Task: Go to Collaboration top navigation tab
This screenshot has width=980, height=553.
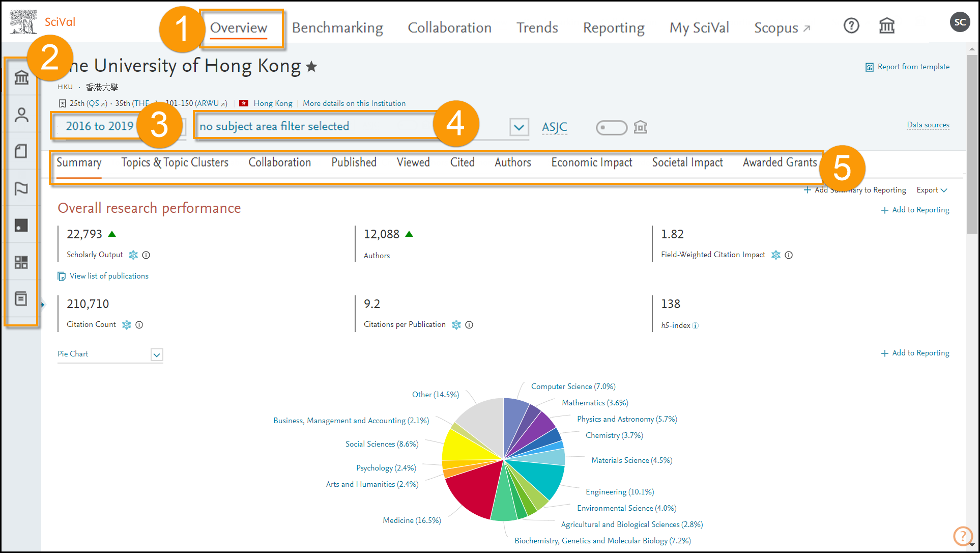Action: [450, 28]
